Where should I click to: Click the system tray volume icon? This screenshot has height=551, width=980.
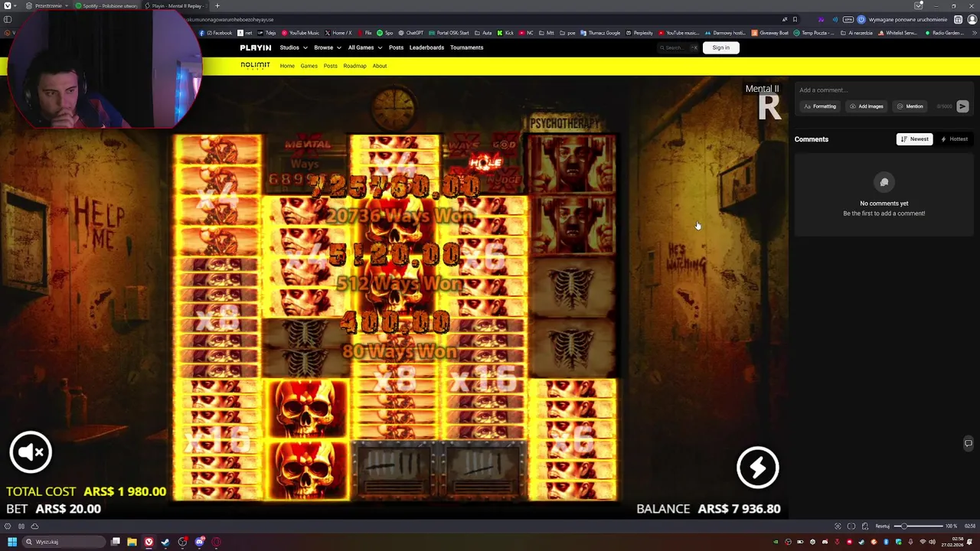pyautogui.click(x=932, y=542)
